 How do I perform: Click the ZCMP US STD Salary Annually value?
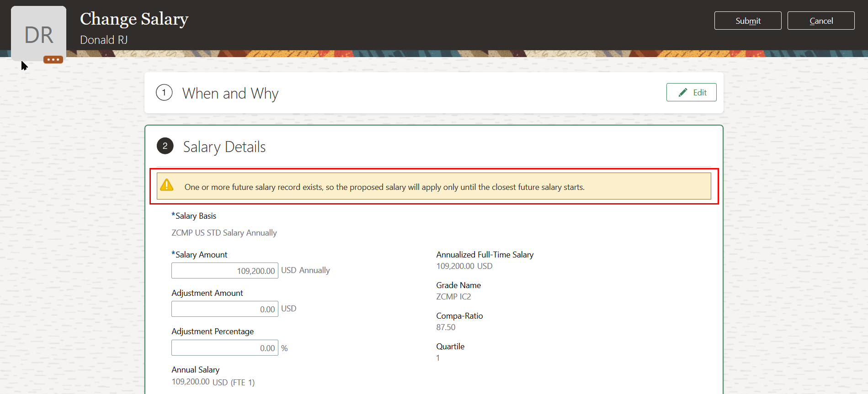pos(224,233)
